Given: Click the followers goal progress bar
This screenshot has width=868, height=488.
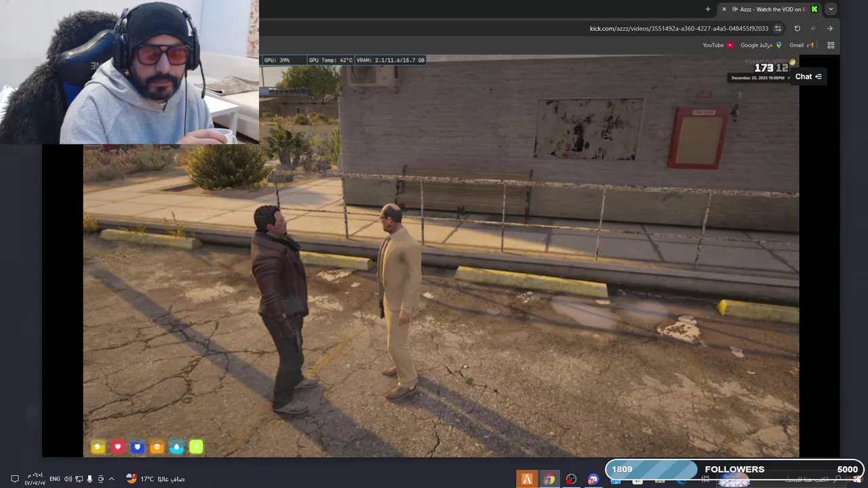Looking at the screenshot, I should [x=735, y=469].
